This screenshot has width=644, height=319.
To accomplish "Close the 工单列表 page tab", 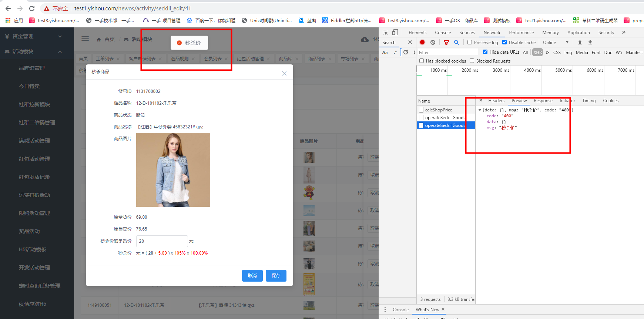I will (118, 59).
